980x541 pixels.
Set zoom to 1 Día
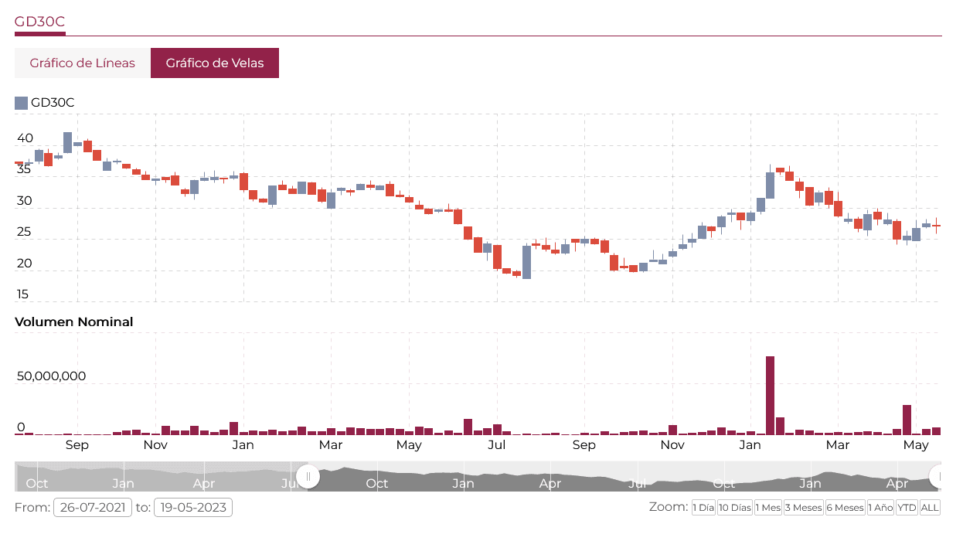703,508
